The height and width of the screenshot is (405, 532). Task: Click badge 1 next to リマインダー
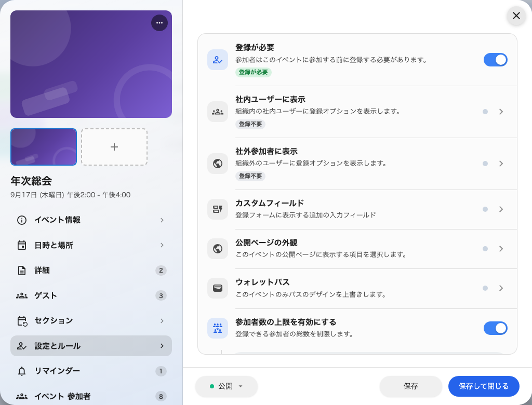[x=161, y=371]
